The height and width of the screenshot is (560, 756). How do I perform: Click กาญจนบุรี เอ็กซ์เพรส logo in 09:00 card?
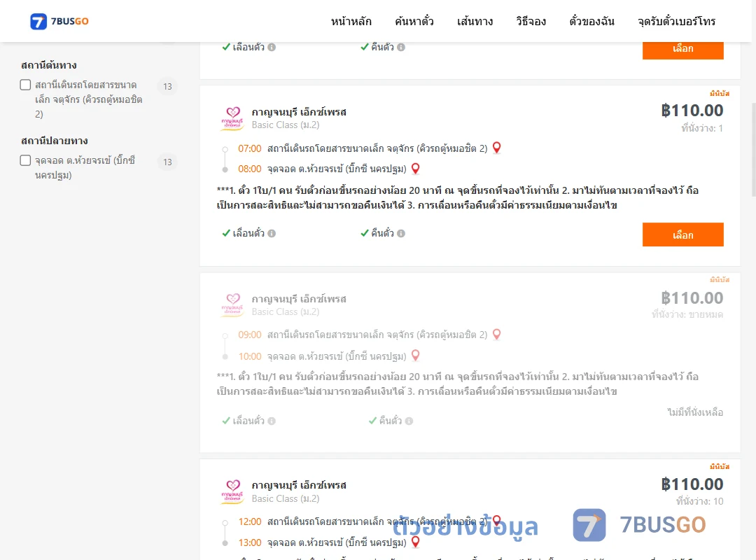[232, 305]
